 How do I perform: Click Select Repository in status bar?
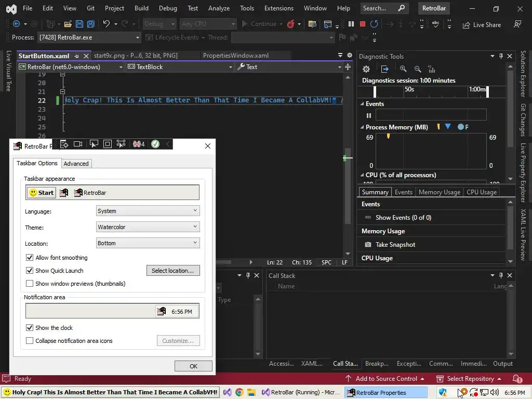pos(469,379)
